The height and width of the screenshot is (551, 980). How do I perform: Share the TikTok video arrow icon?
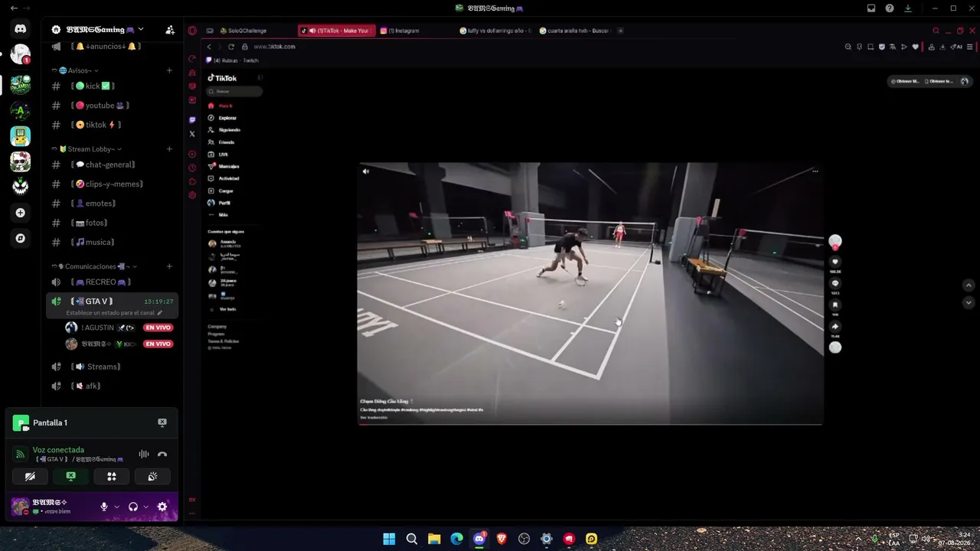coord(835,326)
